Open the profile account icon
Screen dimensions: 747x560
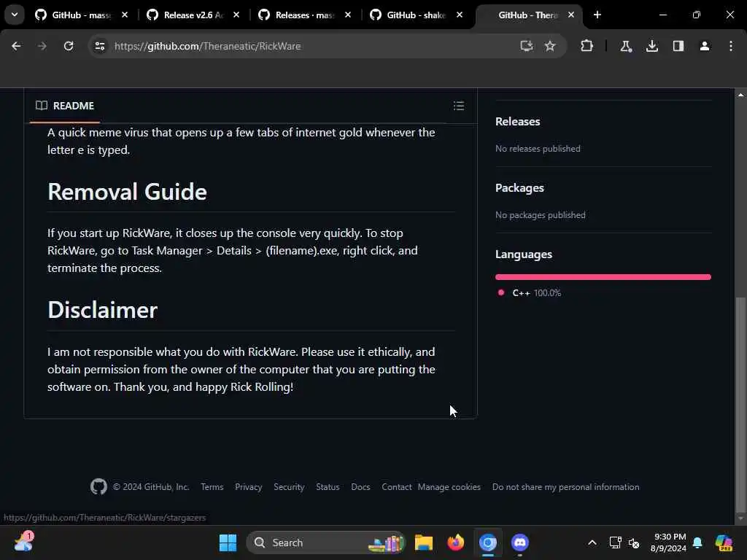pyautogui.click(x=704, y=46)
